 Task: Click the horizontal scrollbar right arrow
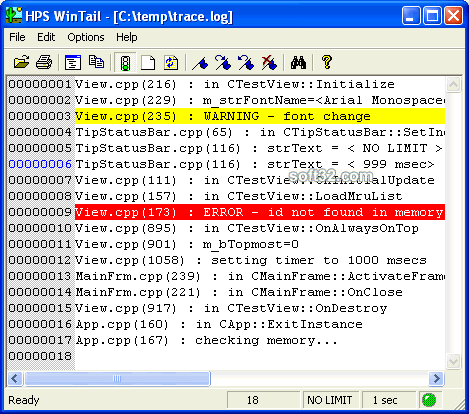[x=436, y=378]
